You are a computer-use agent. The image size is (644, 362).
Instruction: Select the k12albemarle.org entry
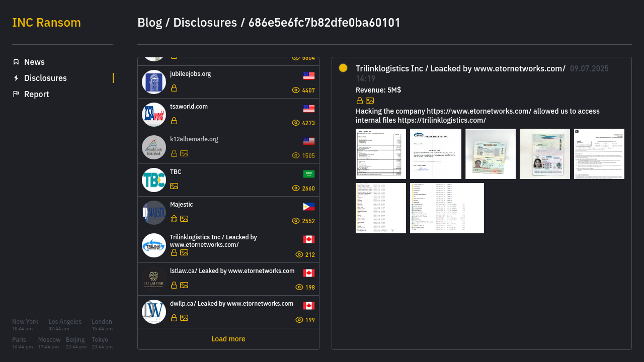coord(228,147)
